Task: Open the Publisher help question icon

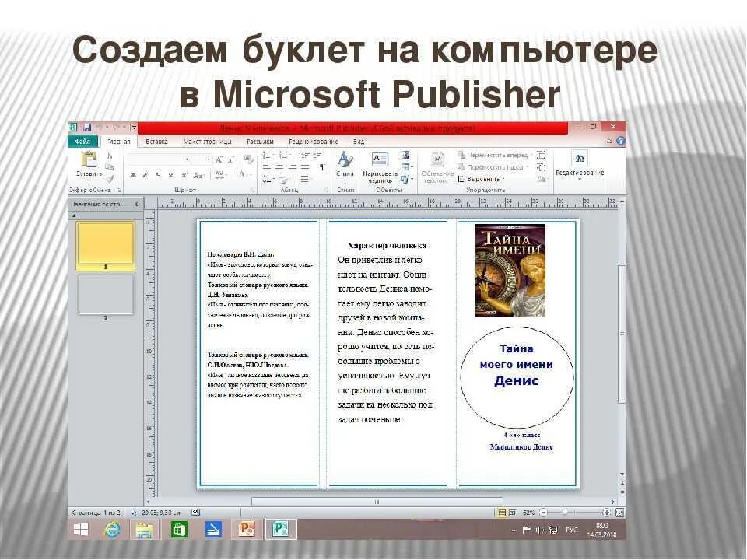Action: pos(620,141)
